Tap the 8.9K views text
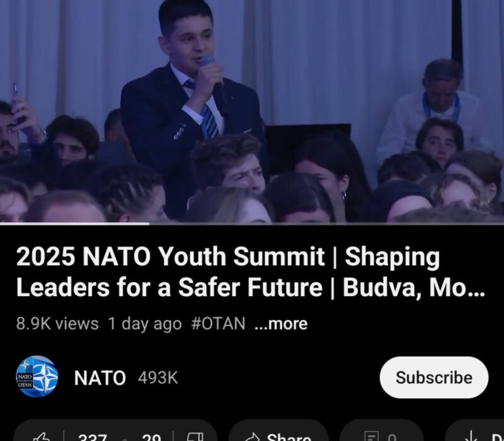This screenshot has width=504, height=441. pyautogui.click(x=57, y=323)
